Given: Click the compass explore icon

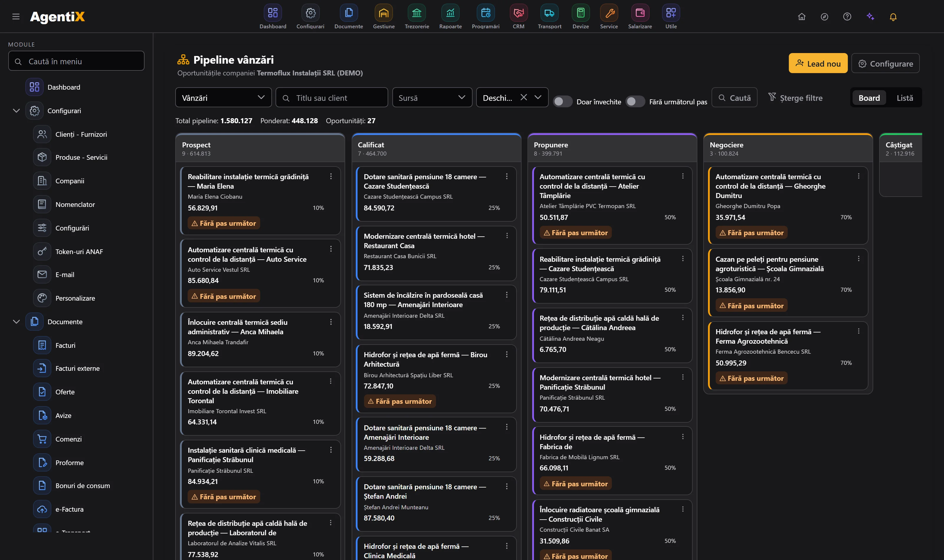Looking at the screenshot, I should click(x=824, y=17).
